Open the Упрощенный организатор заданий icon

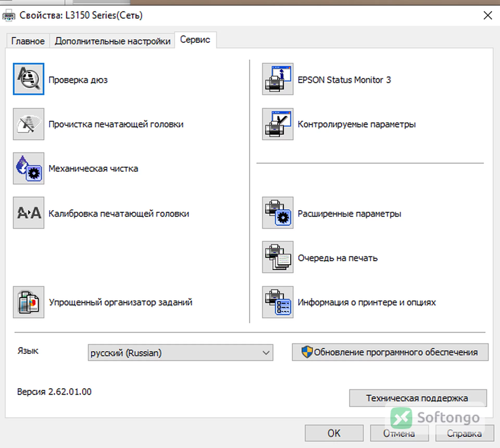[29, 302]
